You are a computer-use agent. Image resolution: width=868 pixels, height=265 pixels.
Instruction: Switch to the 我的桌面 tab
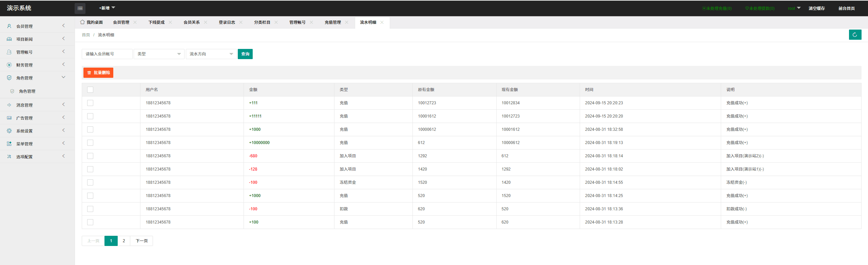click(92, 22)
